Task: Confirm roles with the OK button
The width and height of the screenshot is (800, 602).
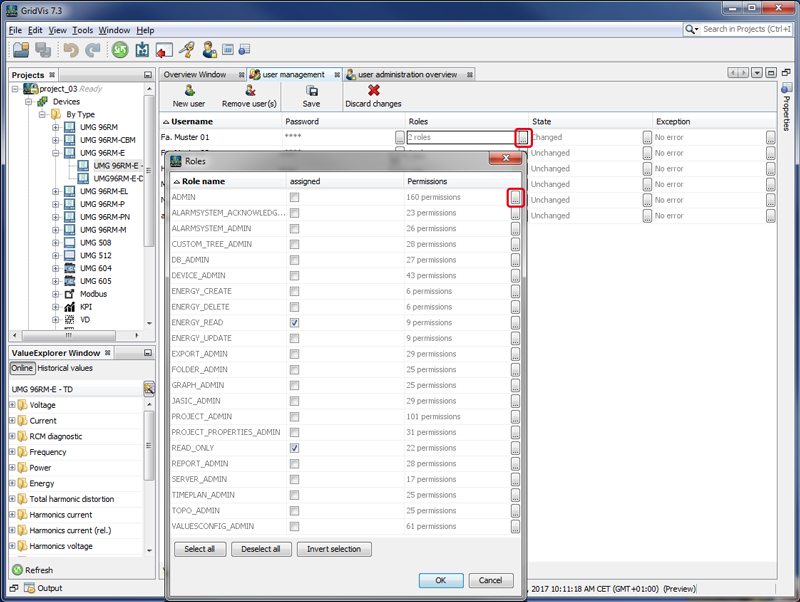Action: click(x=440, y=580)
